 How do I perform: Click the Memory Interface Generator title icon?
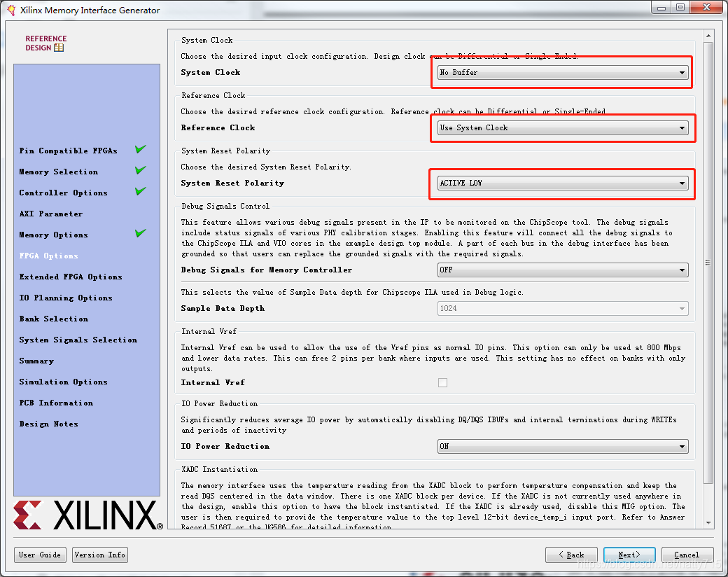click(11, 11)
